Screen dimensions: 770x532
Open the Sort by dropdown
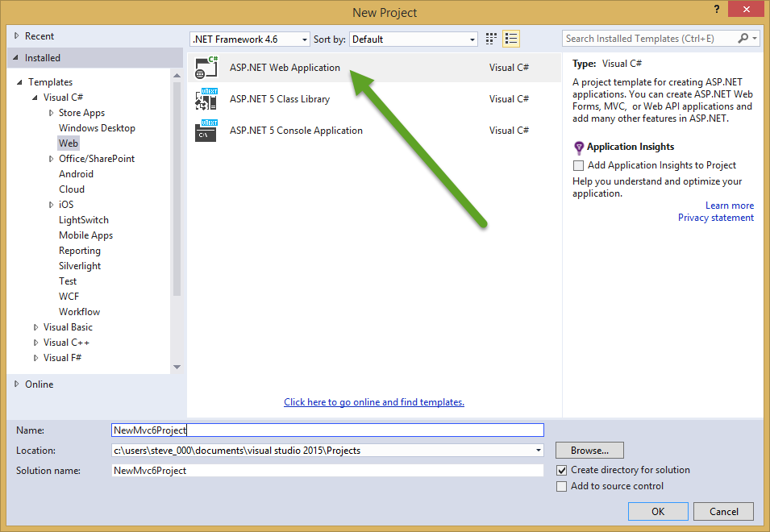pyautogui.click(x=414, y=39)
